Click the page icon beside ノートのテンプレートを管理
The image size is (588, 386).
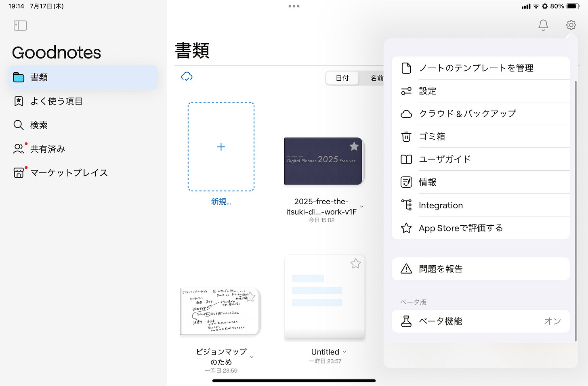coord(406,68)
